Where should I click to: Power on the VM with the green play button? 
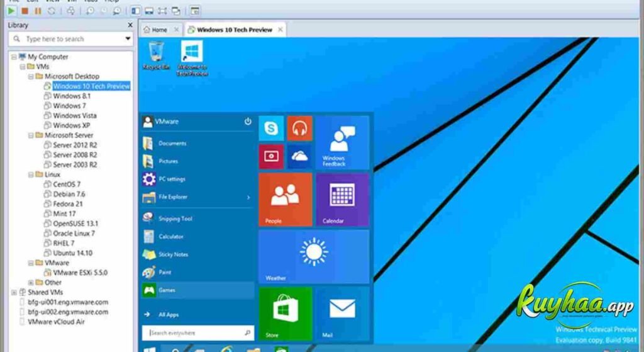12,11
